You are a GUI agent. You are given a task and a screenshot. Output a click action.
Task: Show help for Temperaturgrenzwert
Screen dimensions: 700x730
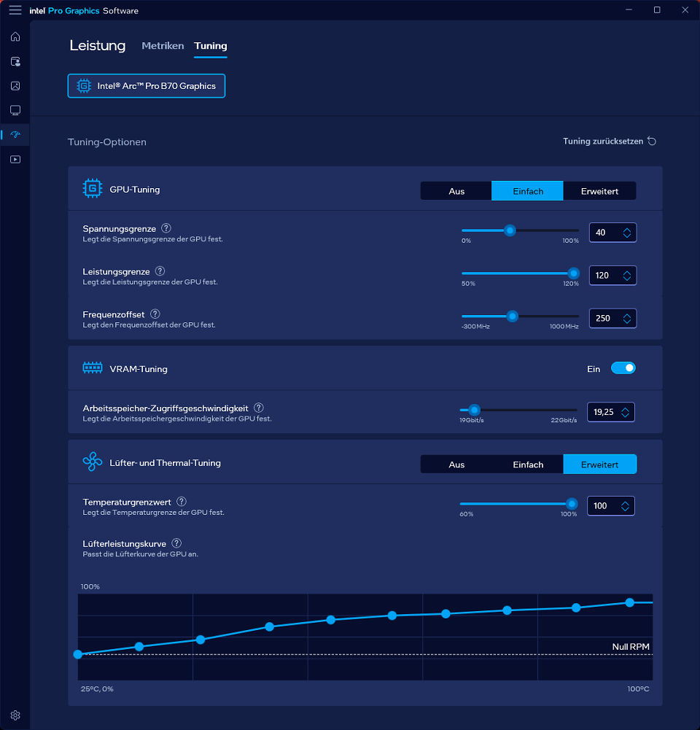pyautogui.click(x=182, y=502)
